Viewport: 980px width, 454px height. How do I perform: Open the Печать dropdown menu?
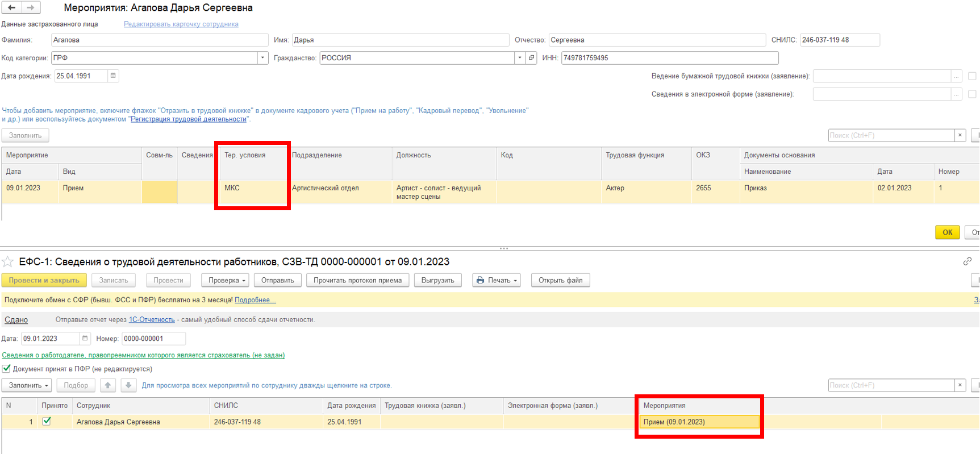(x=497, y=280)
